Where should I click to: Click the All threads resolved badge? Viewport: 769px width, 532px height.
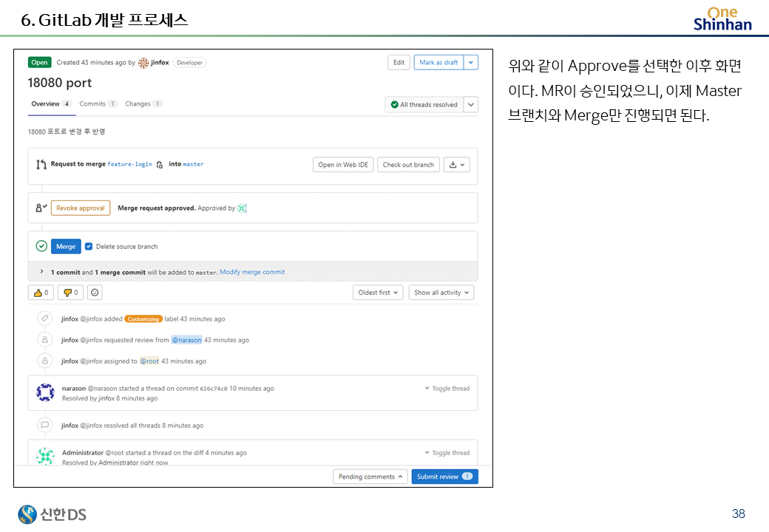[424, 105]
